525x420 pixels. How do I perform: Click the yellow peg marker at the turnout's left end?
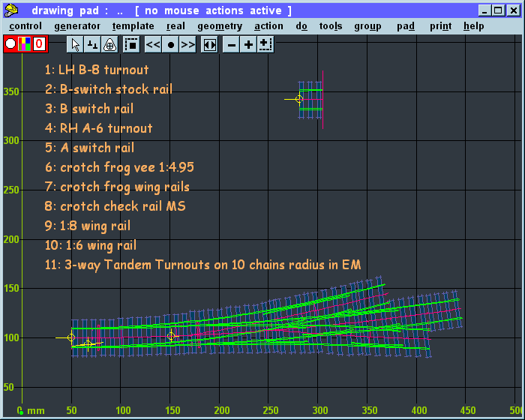coord(71,337)
